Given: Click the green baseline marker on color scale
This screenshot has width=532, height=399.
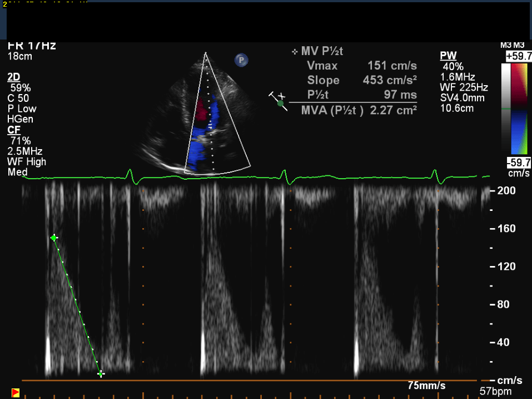Looking at the screenshot, I should (505, 109).
